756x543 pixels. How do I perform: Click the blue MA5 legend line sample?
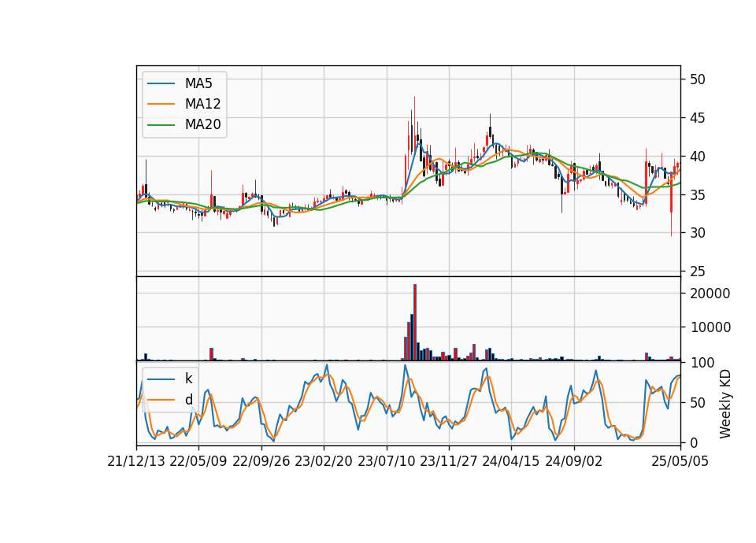(161, 83)
